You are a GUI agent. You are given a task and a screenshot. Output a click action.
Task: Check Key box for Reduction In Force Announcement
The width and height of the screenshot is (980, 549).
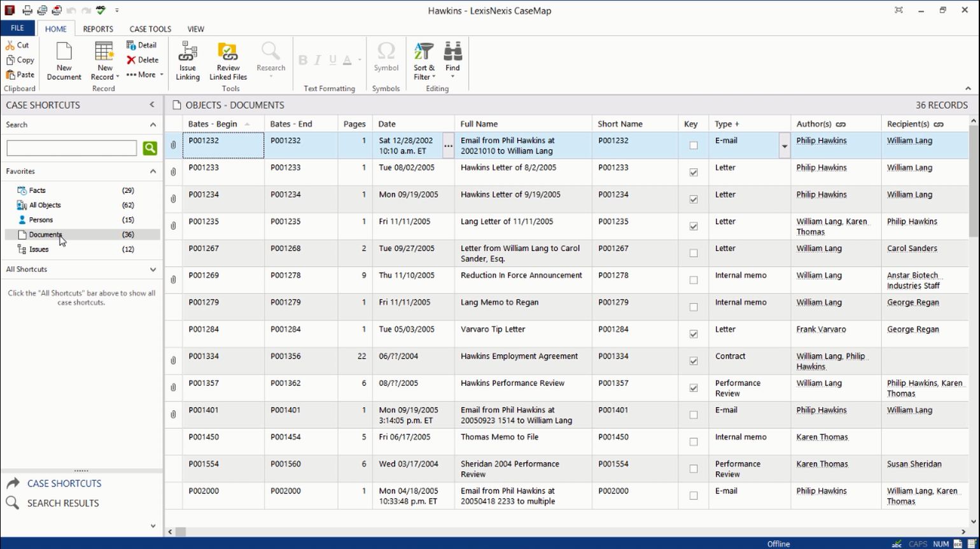(693, 280)
